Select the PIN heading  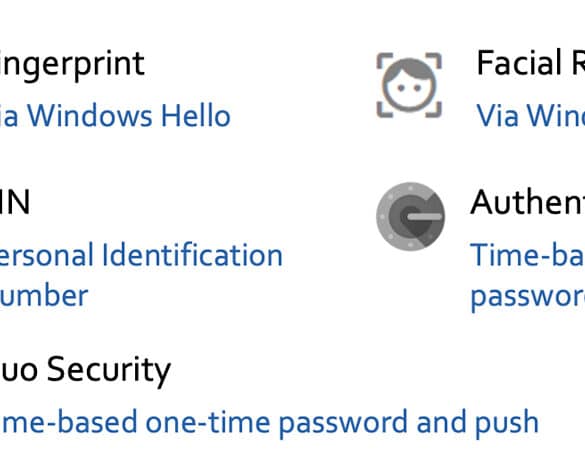(15, 202)
